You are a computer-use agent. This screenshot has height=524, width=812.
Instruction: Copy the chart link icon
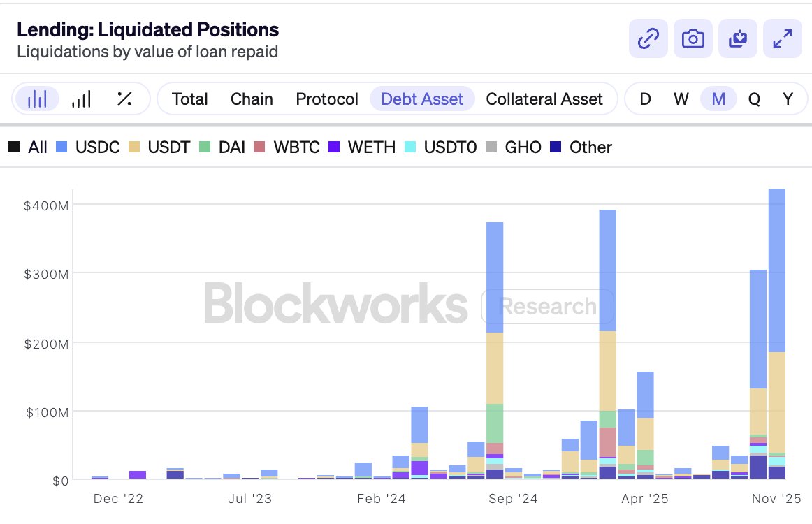648,39
